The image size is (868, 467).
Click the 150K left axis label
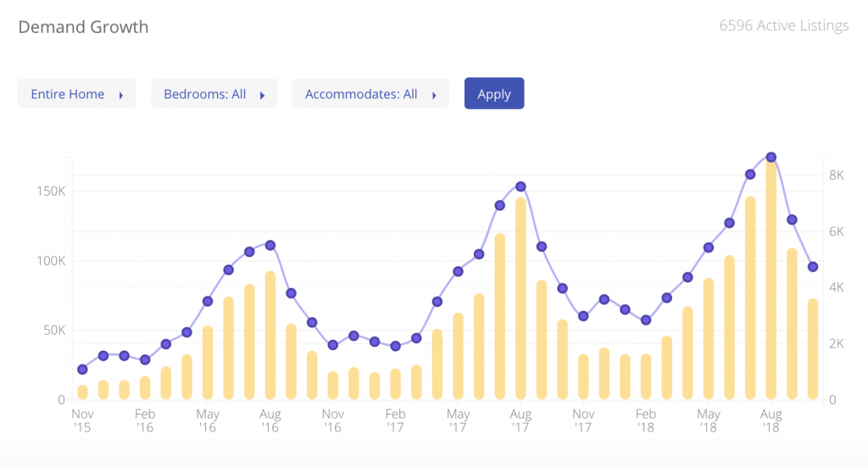(50, 191)
